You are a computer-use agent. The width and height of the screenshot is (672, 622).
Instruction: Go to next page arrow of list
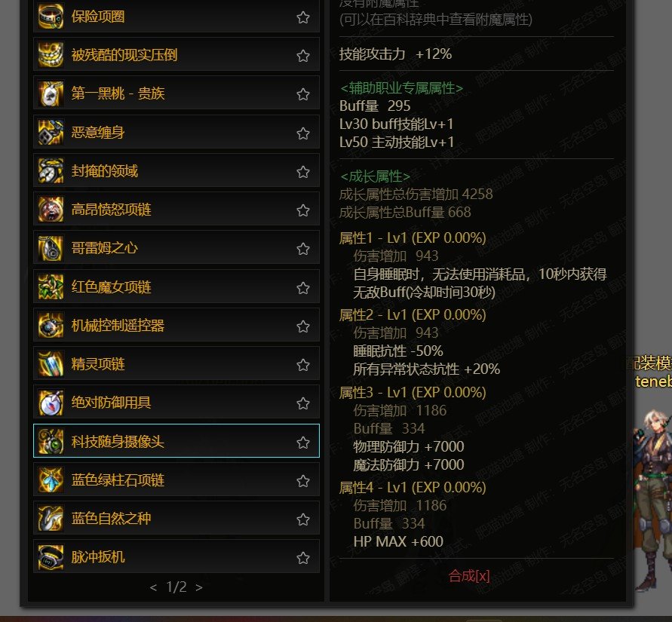point(199,587)
